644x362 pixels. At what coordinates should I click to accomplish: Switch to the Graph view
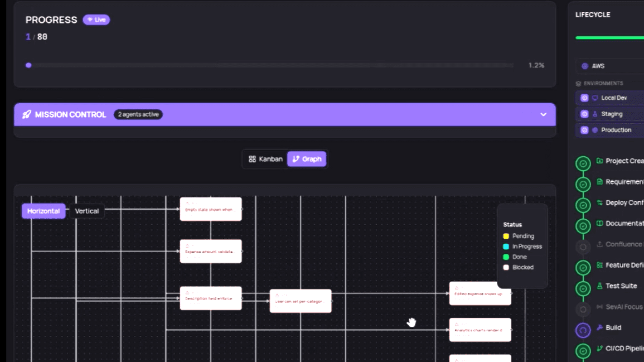click(307, 159)
